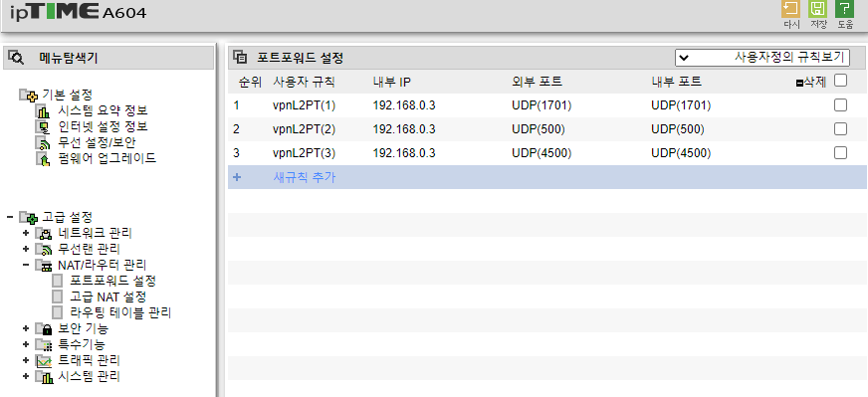Click the 보안 기능 label
The height and width of the screenshot is (397, 868).
pyautogui.click(x=83, y=329)
